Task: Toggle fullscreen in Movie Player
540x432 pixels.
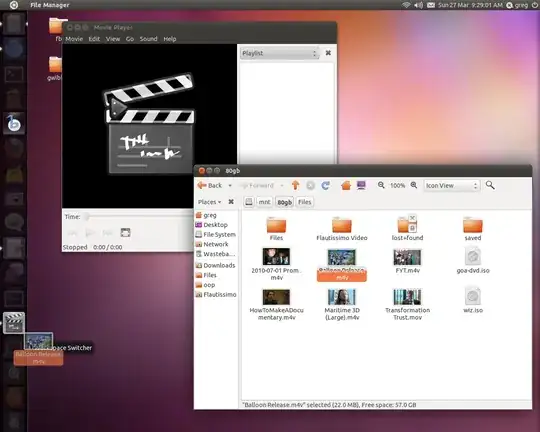Action: pyautogui.click(x=125, y=233)
